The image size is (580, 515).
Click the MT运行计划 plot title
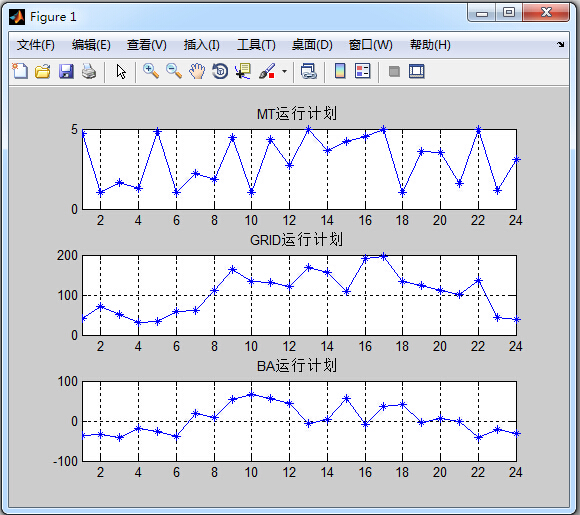pyautogui.click(x=297, y=113)
